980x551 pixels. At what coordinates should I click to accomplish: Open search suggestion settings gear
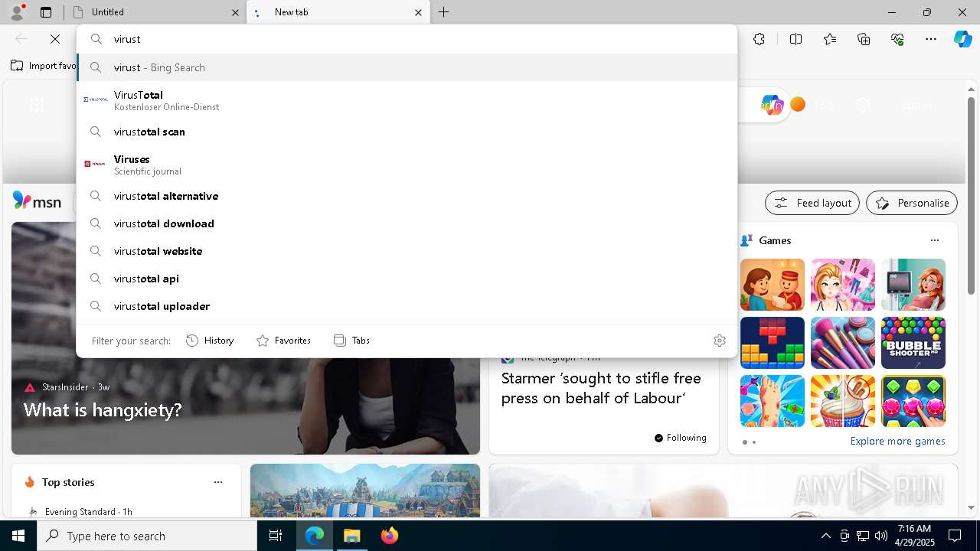[719, 341]
